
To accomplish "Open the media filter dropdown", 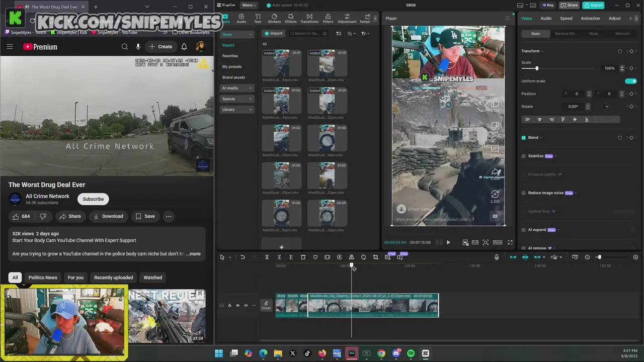I will coord(365,34).
